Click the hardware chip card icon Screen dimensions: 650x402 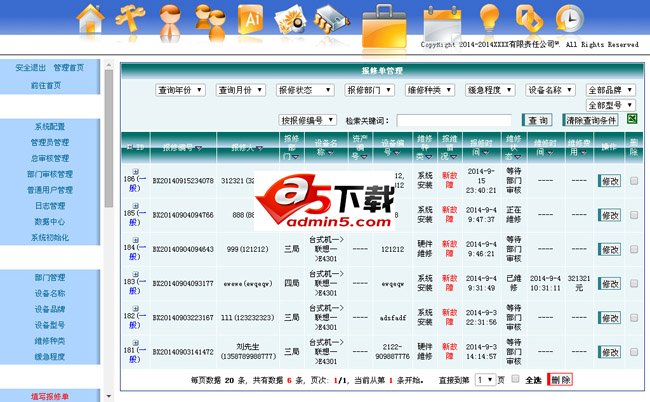(x=331, y=19)
